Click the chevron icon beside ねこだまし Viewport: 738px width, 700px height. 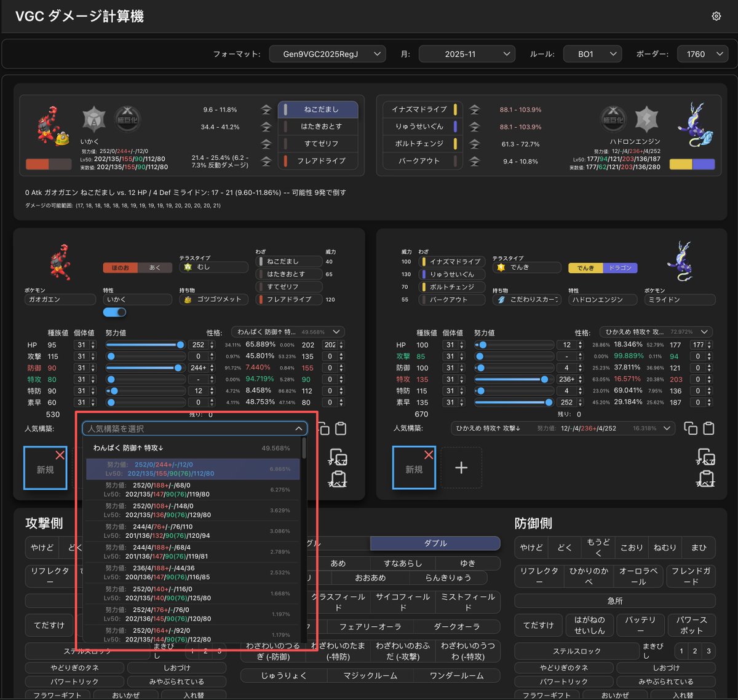pos(266,109)
